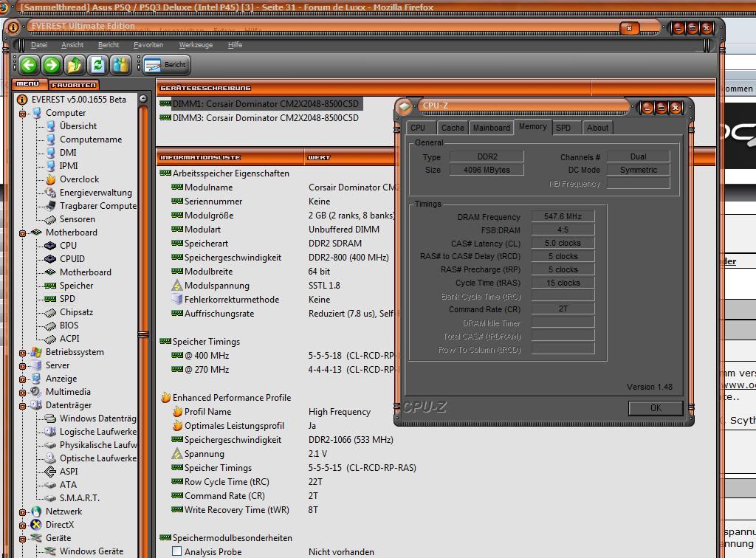The width and height of the screenshot is (756, 558).
Task: Open the Hilfe menu
Action: point(236,45)
